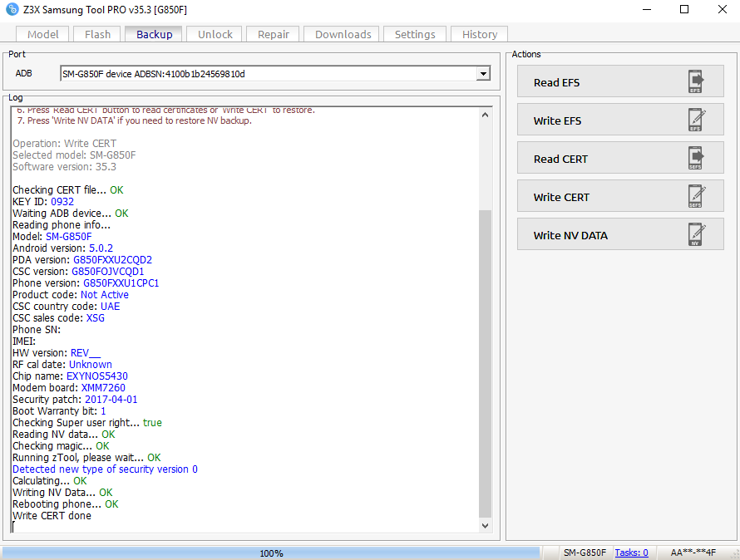View the History tab
The width and height of the screenshot is (740, 560).
pyautogui.click(x=480, y=34)
